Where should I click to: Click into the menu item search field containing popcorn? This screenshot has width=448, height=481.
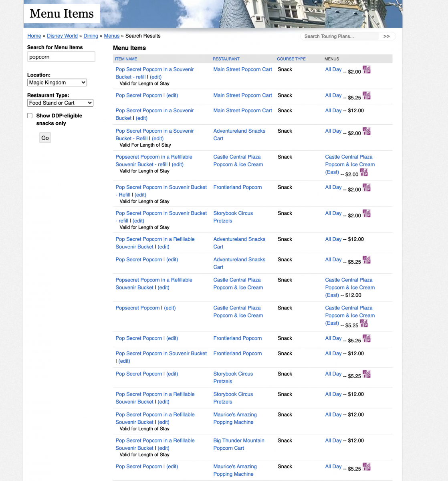[x=61, y=57]
